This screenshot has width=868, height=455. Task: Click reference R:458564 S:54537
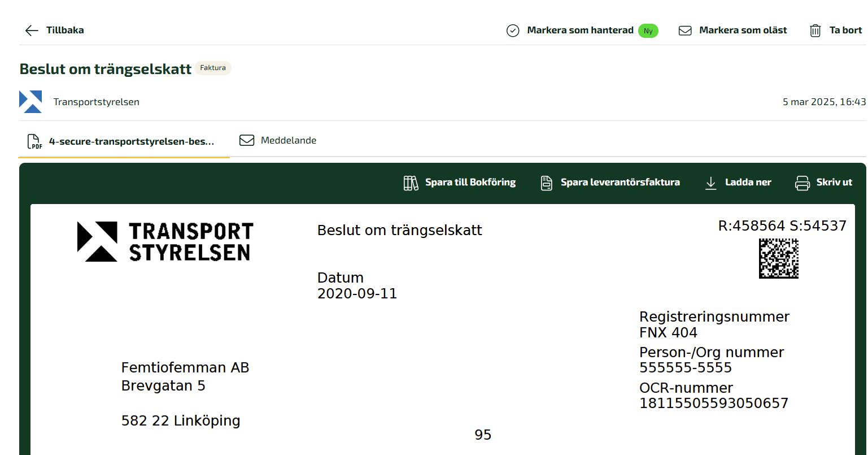[782, 226]
